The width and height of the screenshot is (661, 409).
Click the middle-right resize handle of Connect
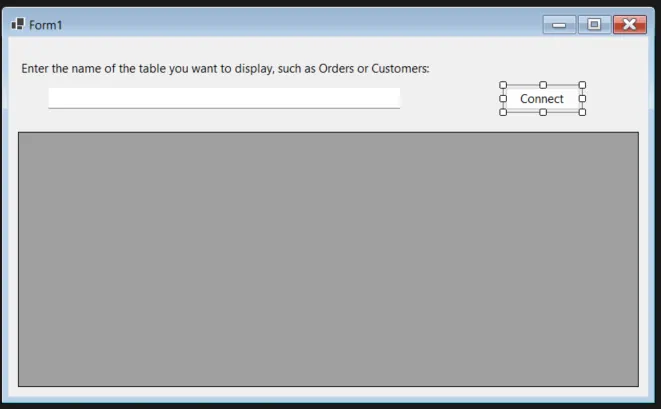(582, 99)
